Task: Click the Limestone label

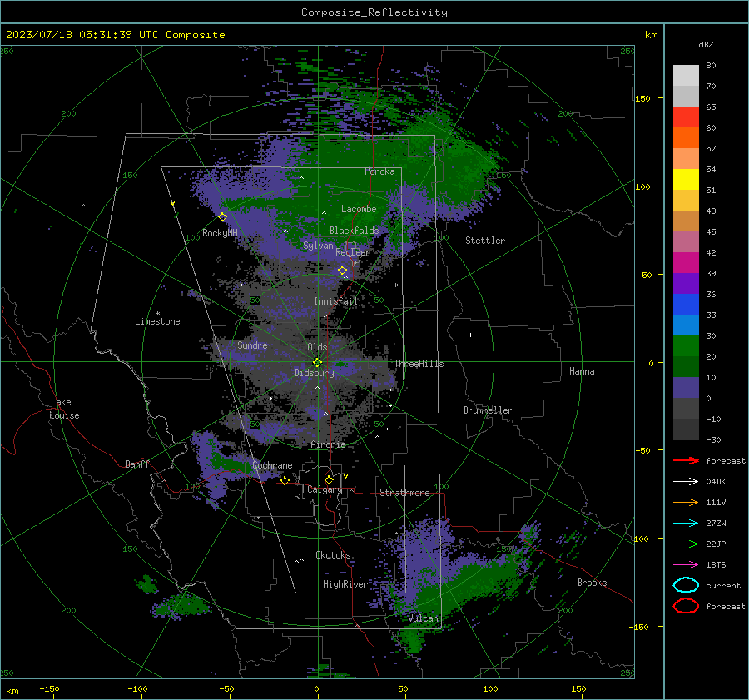Action: point(157,321)
